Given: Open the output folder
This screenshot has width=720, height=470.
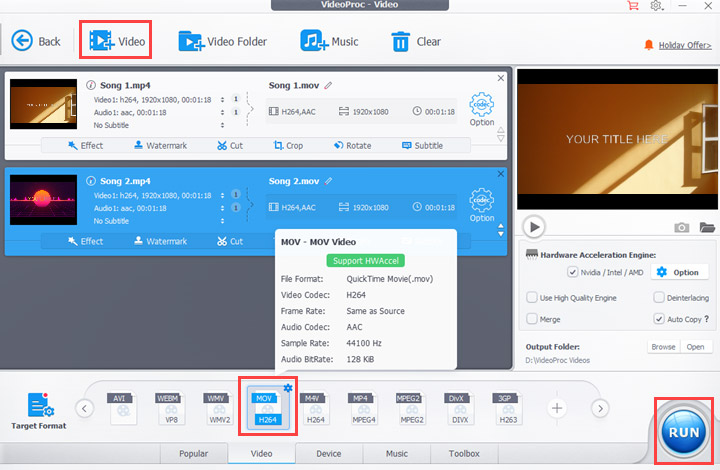Looking at the screenshot, I should pyautogui.click(x=695, y=347).
